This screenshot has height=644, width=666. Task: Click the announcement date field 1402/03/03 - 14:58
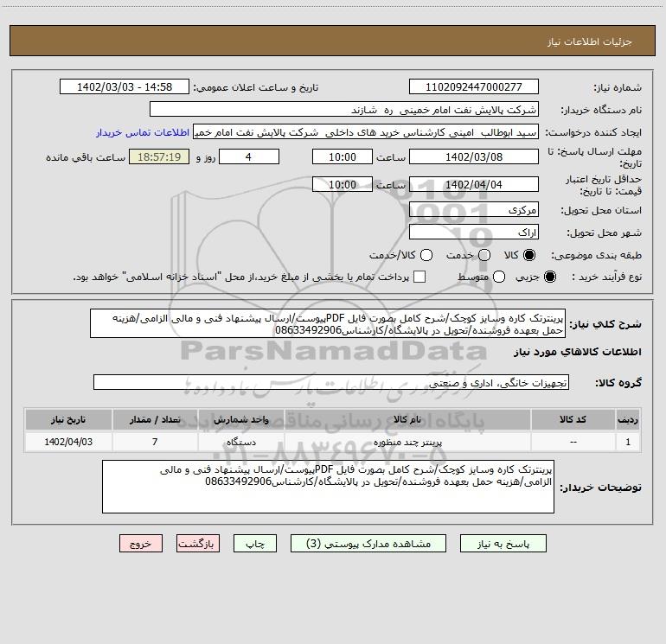pyautogui.click(x=125, y=87)
